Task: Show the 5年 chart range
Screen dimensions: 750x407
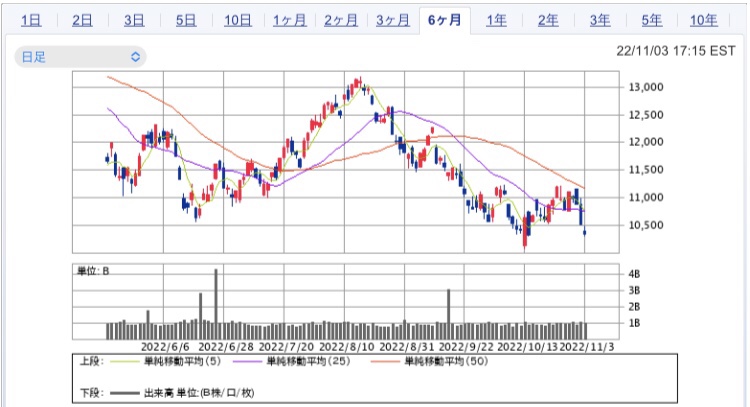Action: (x=651, y=20)
